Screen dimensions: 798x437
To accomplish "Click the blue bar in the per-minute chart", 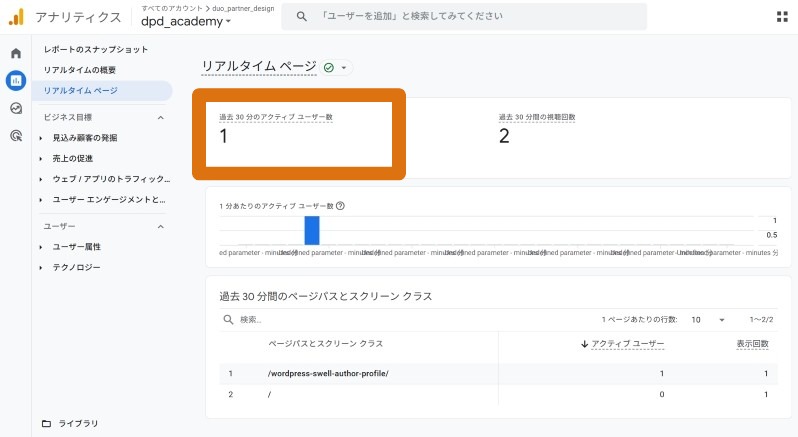I will [312, 230].
